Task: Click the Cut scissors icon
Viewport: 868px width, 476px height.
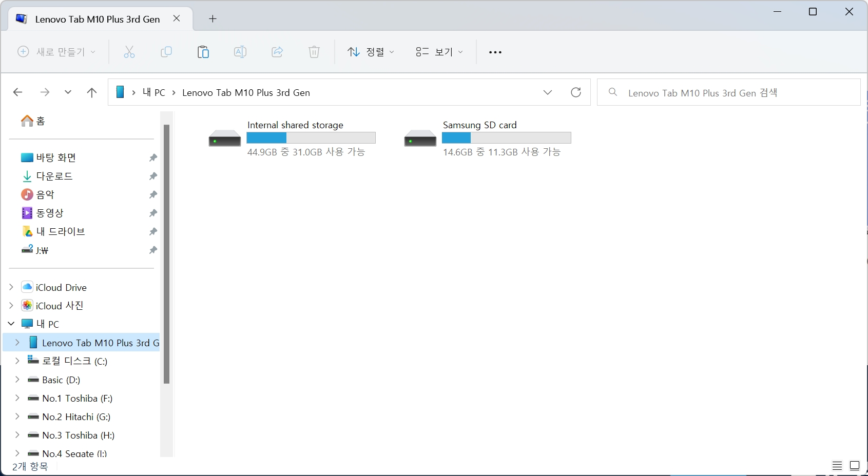Action: tap(129, 52)
